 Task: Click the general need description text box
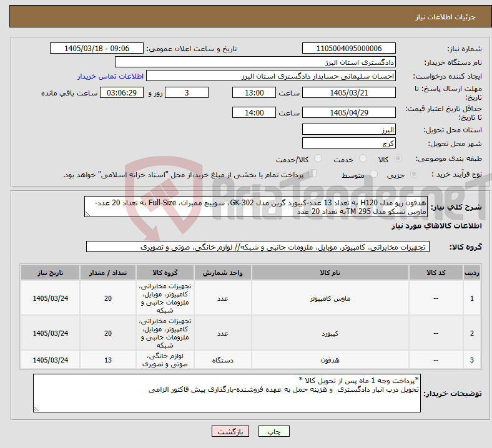point(256,207)
